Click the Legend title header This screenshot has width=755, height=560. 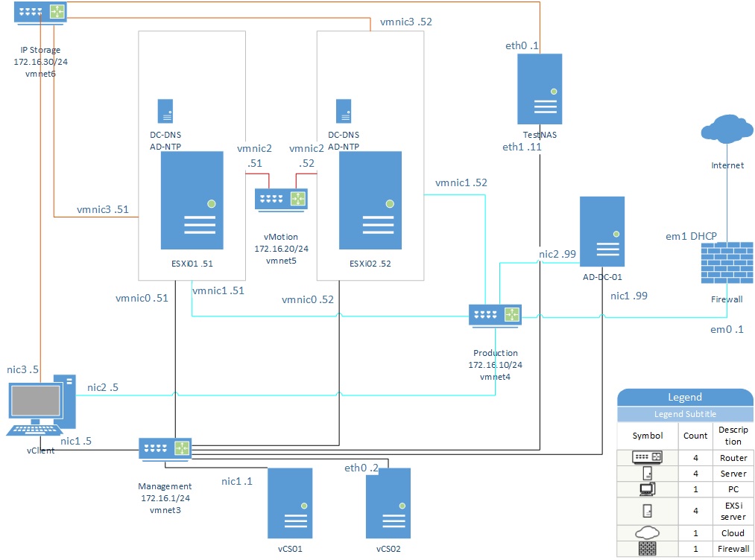(684, 397)
